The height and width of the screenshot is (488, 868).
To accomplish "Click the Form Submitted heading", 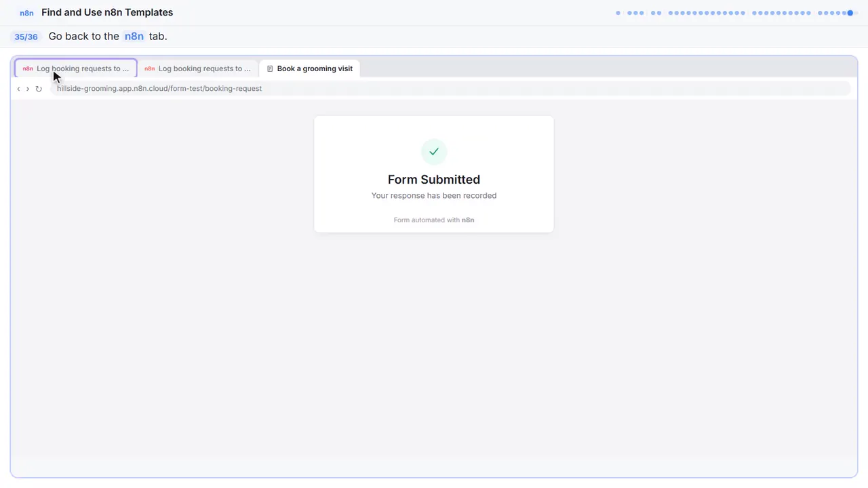I will pyautogui.click(x=434, y=180).
